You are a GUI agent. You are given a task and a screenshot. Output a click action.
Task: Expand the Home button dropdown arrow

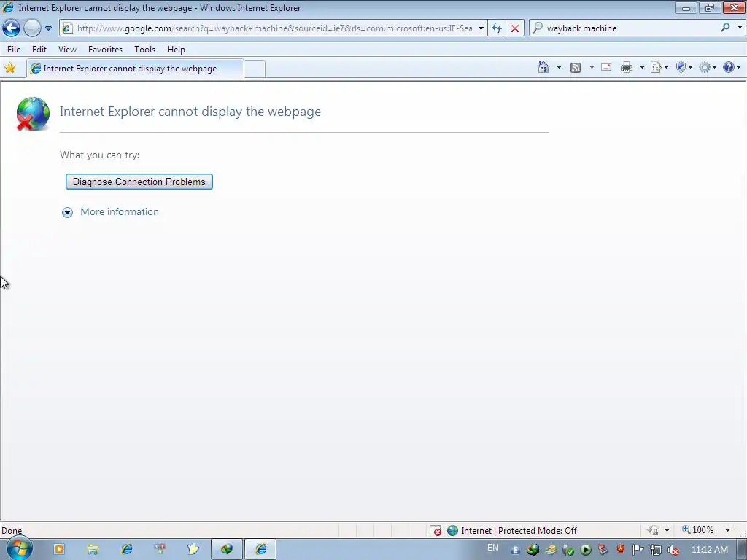click(x=559, y=68)
